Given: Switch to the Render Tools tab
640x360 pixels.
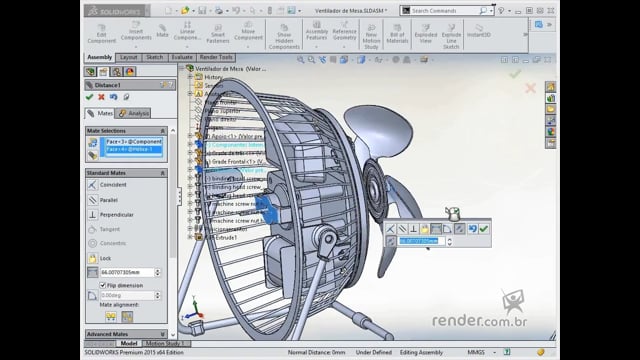Looking at the screenshot, I should (x=216, y=58).
